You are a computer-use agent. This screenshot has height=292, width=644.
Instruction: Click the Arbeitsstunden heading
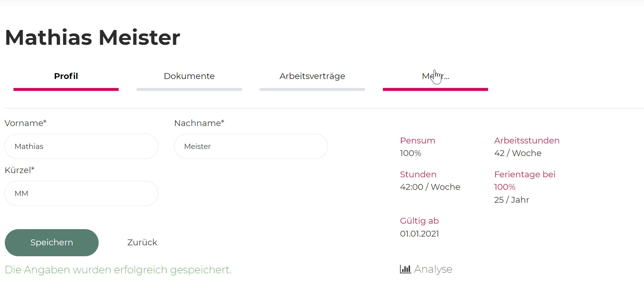pyautogui.click(x=527, y=141)
